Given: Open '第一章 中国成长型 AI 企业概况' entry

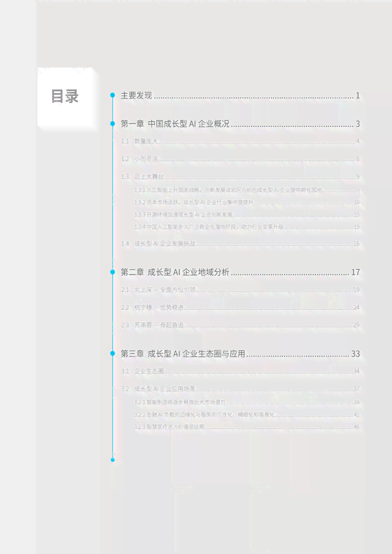Looking at the screenshot, I should pyautogui.click(x=240, y=124).
